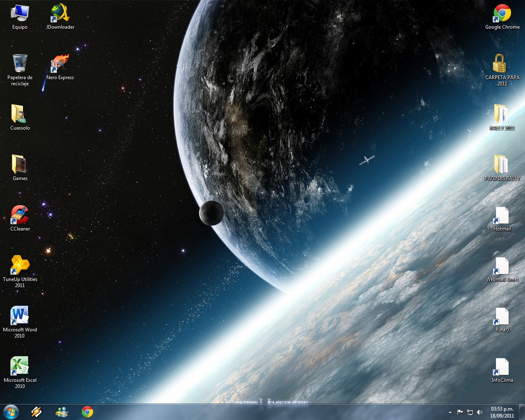Viewport: 525px width, 420px height.
Task: Select the InfoClima shortcut file
Action: coord(502,367)
